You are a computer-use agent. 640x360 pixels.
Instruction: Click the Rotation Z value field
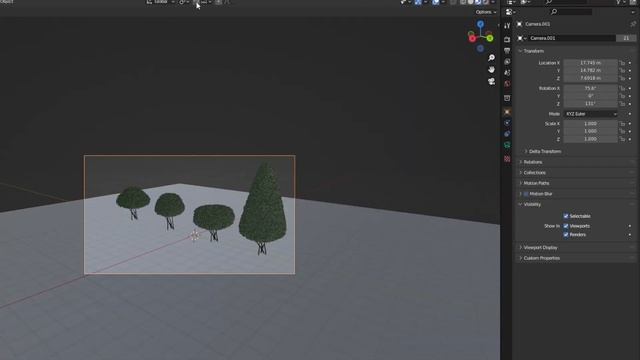591,104
